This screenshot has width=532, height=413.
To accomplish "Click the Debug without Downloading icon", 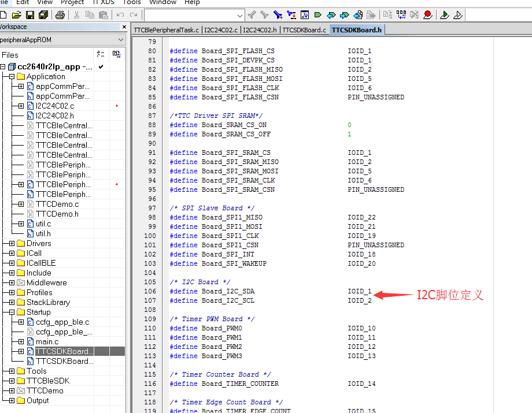I will click(458, 15).
